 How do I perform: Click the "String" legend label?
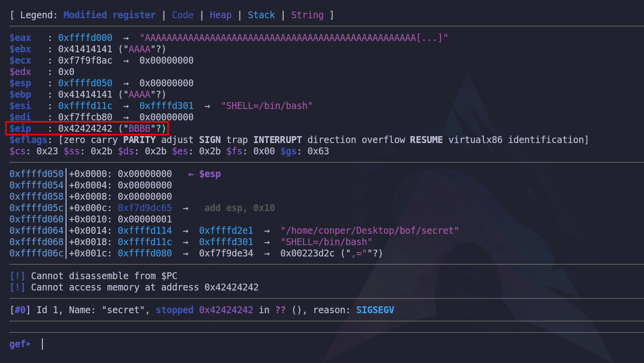[x=307, y=15]
